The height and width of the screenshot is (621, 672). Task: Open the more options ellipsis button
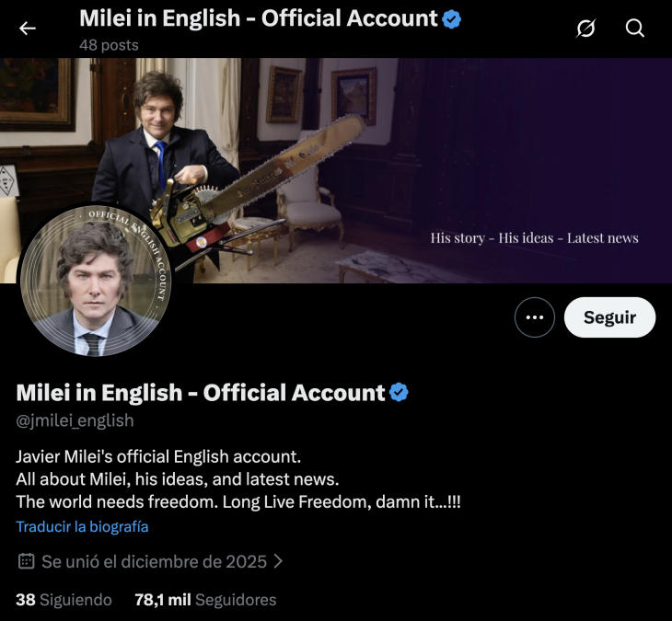click(535, 317)
